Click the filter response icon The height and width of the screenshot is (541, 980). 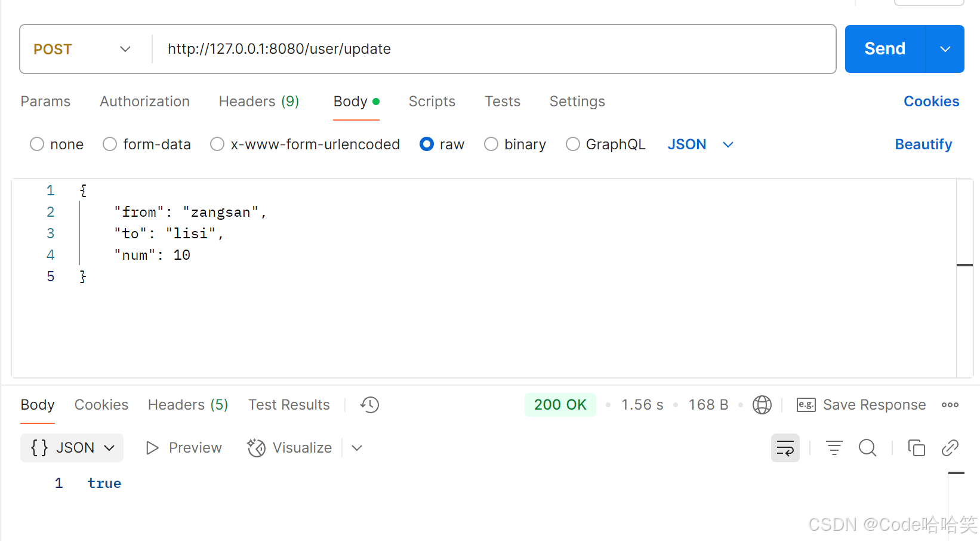point(834,448)
